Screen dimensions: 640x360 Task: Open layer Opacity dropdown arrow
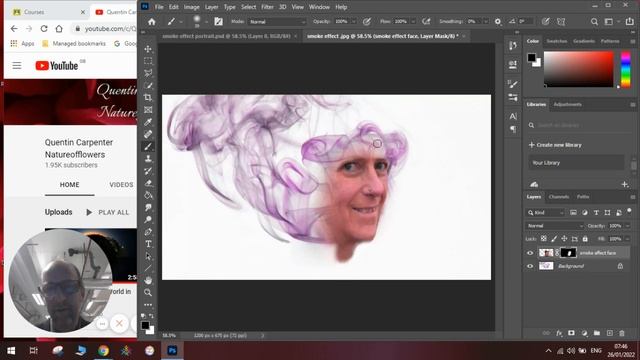627,226
